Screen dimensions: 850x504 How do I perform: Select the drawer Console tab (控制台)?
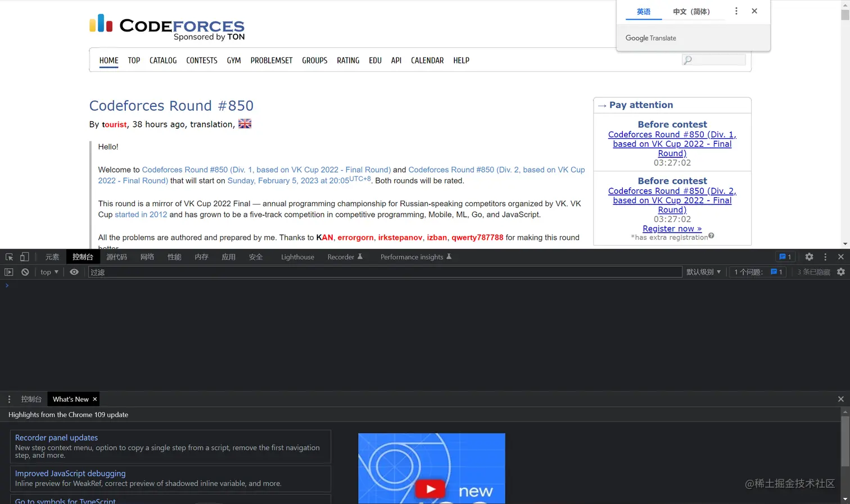(31, 399)
